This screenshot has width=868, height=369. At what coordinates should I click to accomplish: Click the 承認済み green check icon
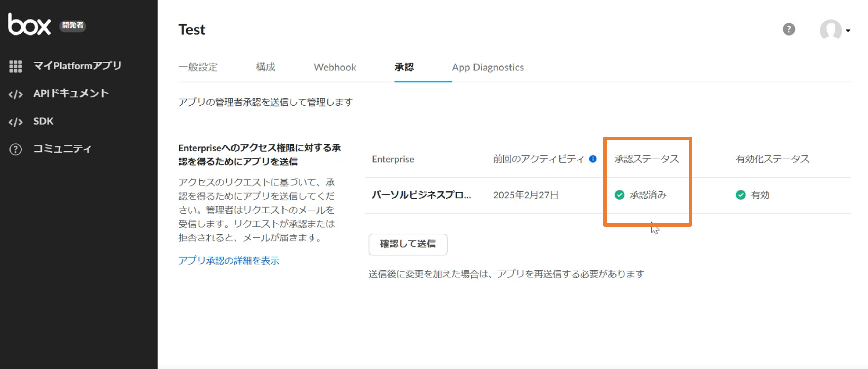(x=619, y=195)
